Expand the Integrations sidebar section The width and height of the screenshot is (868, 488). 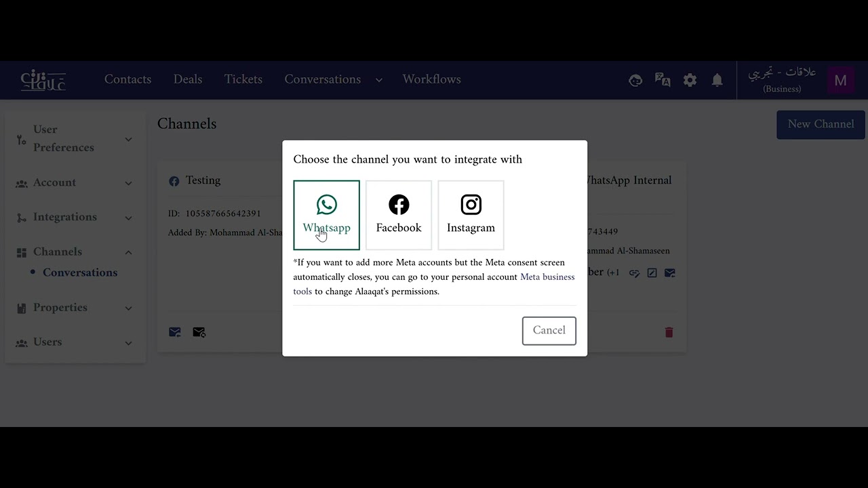(75, 217)
